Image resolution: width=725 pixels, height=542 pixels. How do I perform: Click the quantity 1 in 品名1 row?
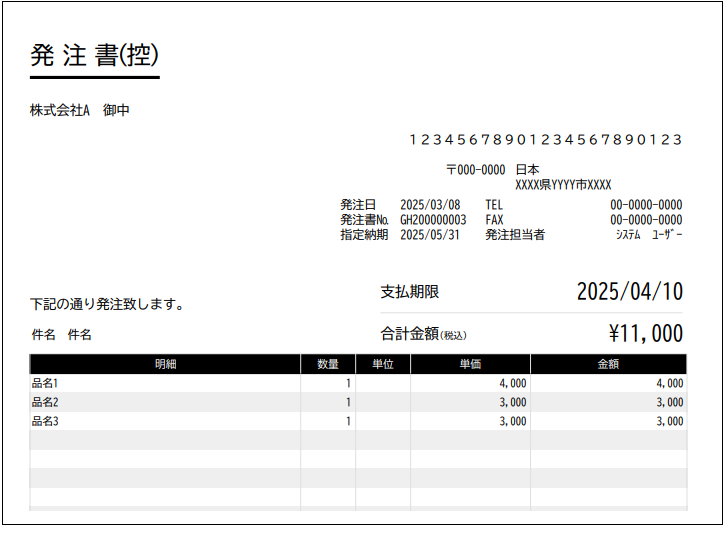[348, 383]
